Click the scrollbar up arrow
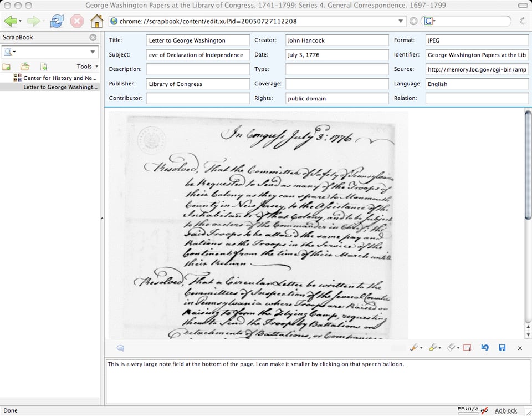 pos(528,327)
